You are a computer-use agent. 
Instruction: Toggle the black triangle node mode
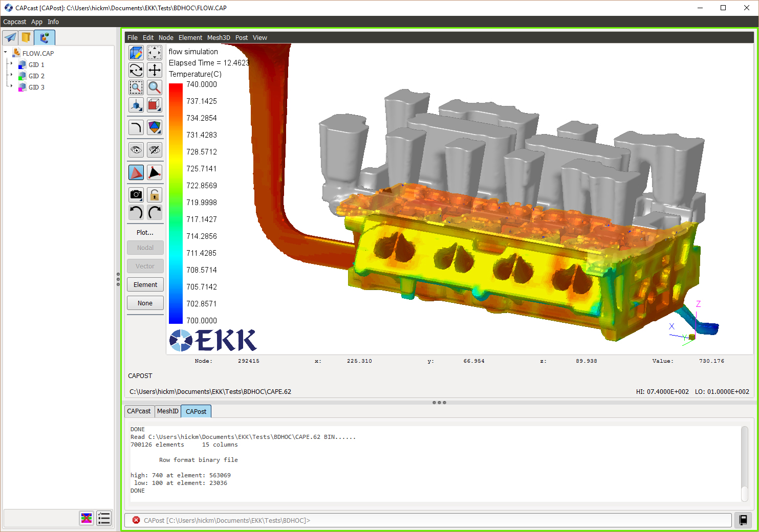coord(155,172)
